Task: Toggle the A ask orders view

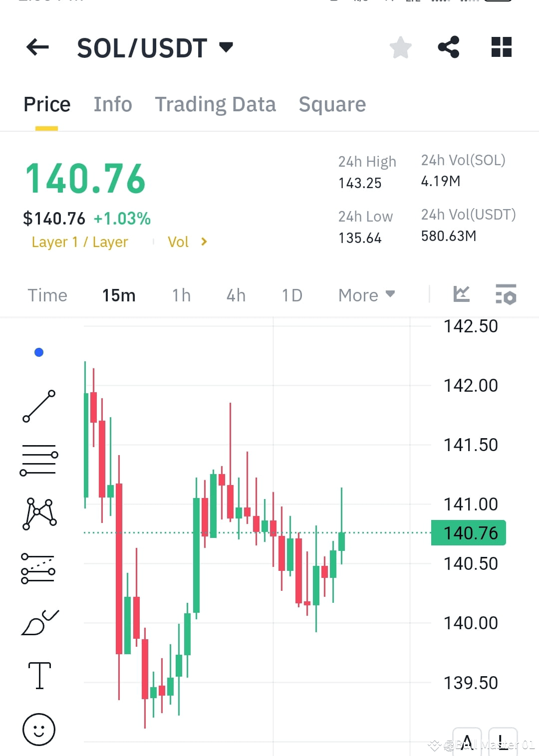Action: (468, 741)
